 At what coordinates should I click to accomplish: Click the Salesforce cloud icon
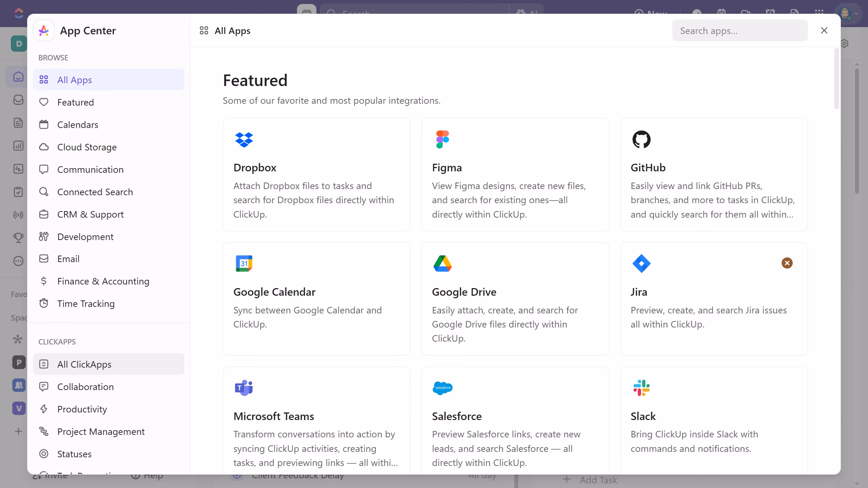tap(442, 388)
